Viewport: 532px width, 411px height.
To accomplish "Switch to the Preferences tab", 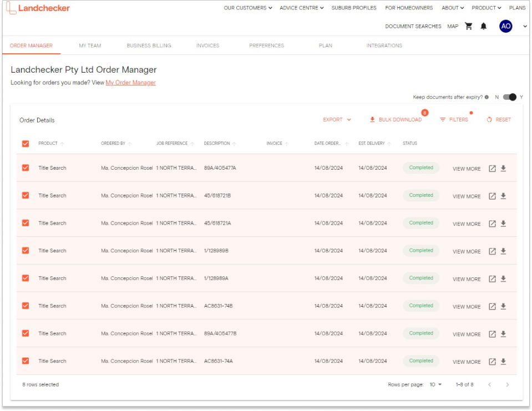I will point(267,45).
